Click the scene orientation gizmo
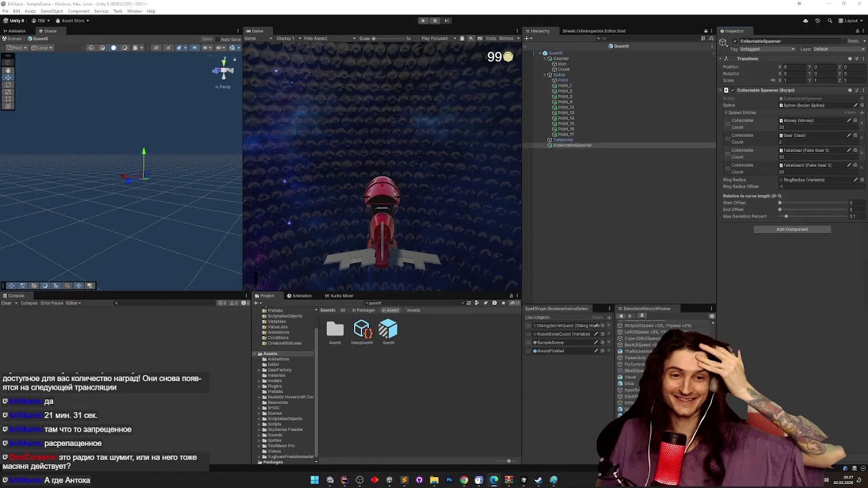Image resolution: width=868 pixels, height=488 pixels. (x=224, y=70)
